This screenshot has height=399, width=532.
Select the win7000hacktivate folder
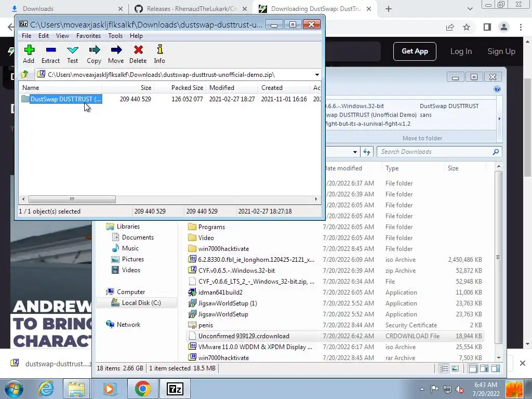click(x=223, y=249)
